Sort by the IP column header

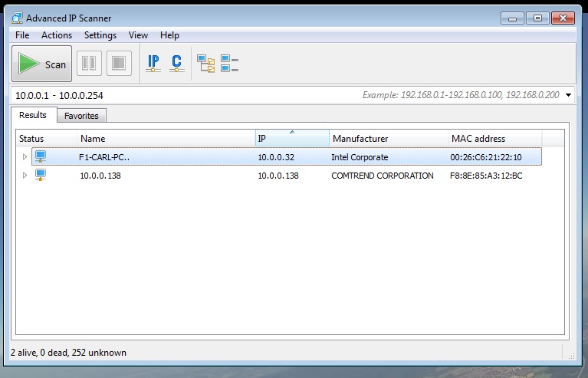coord(292,138)
